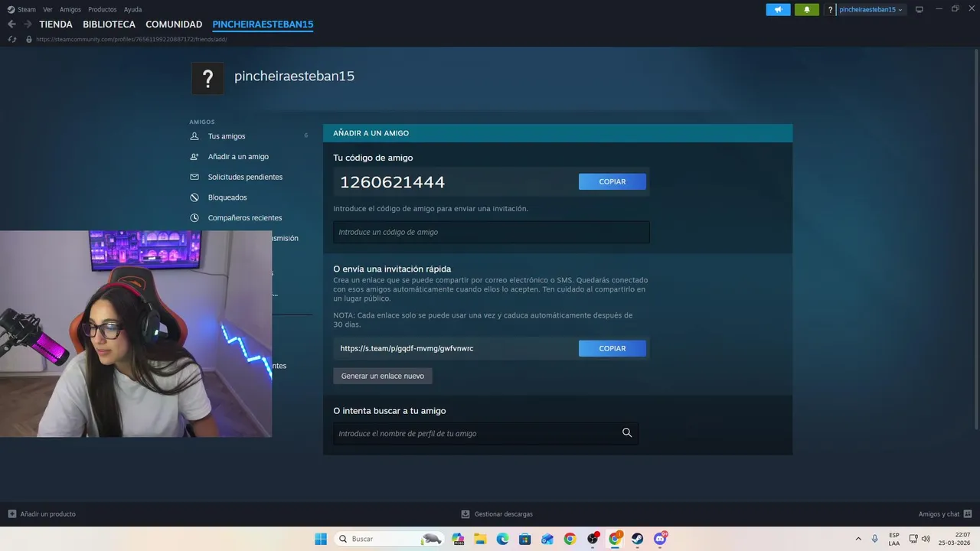The width and height of the screenshot is (980, 551).
Task: Open the Steam menu
Action: pos(21,9)
